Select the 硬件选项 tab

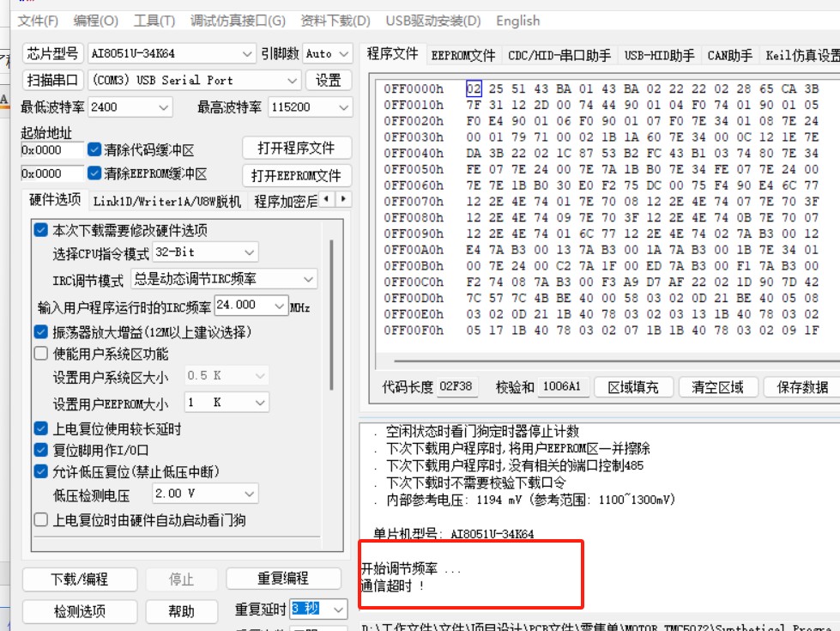tap(55, 200)
